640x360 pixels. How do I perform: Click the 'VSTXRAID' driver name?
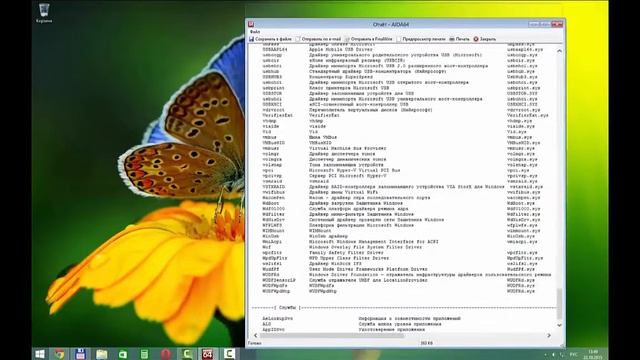pyautogui.click(x=274, y=187)
